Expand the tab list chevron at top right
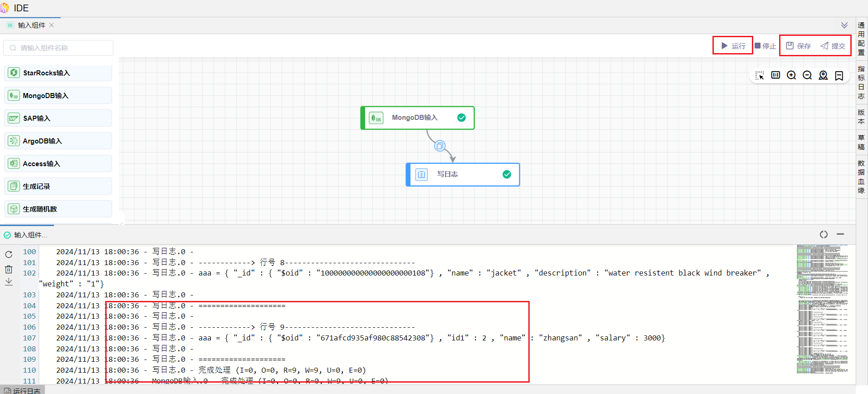The image size is (868, 394). (844, 25)
